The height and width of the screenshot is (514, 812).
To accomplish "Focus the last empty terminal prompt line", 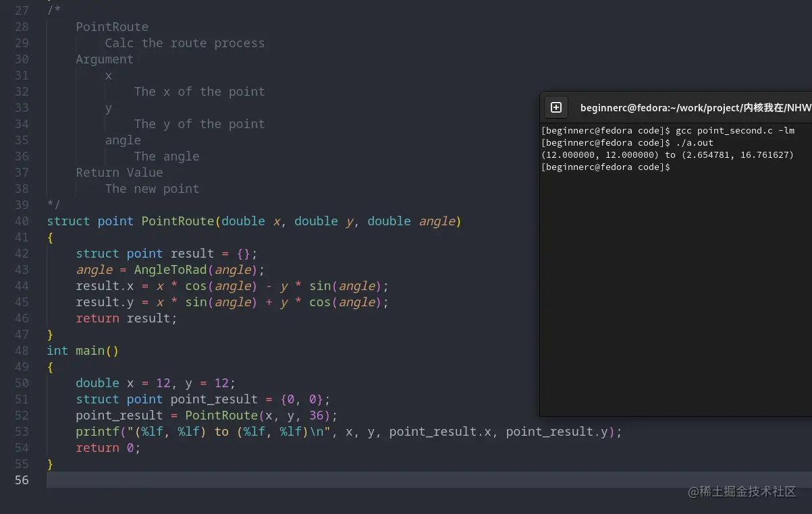I will tap(606, 167).
